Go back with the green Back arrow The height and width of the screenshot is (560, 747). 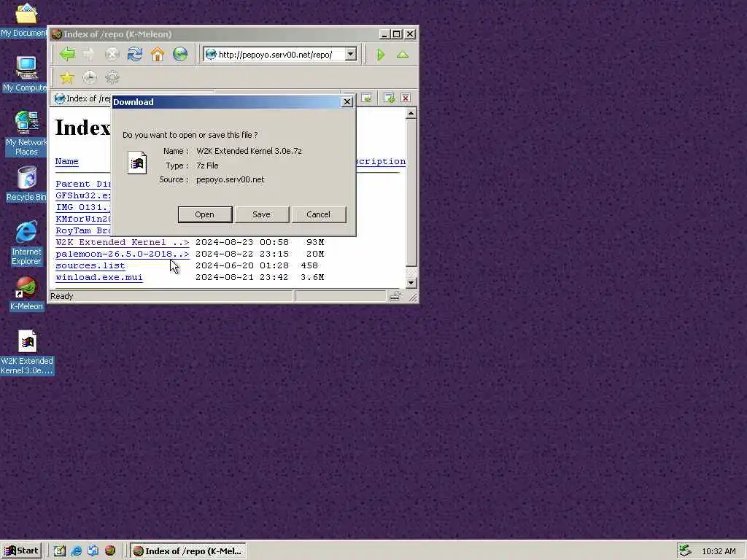click(x=67, y=54)
